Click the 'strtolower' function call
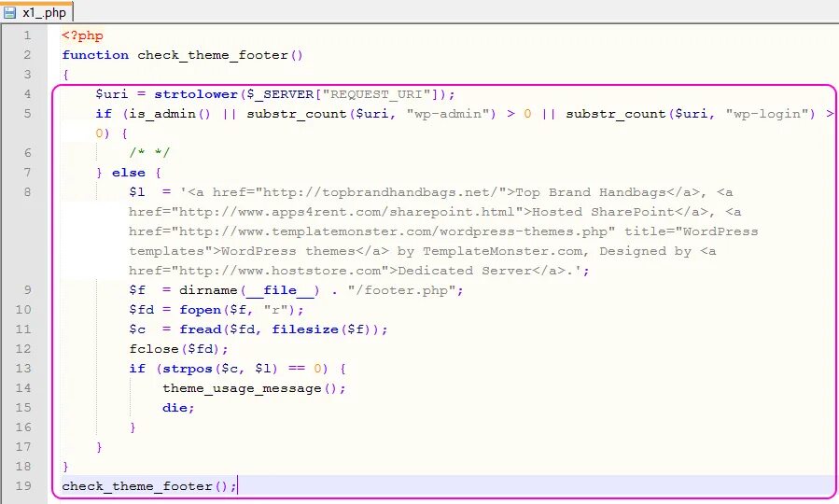 (196, 94)
